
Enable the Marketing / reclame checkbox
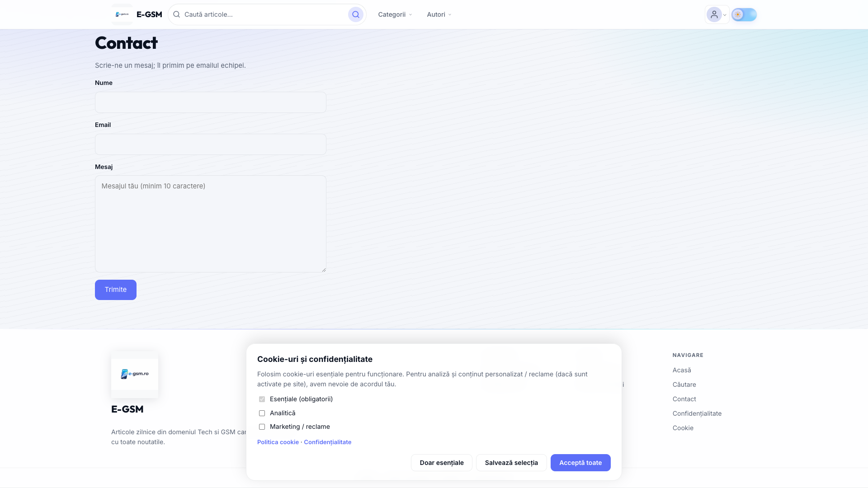[x=262, y=427]
